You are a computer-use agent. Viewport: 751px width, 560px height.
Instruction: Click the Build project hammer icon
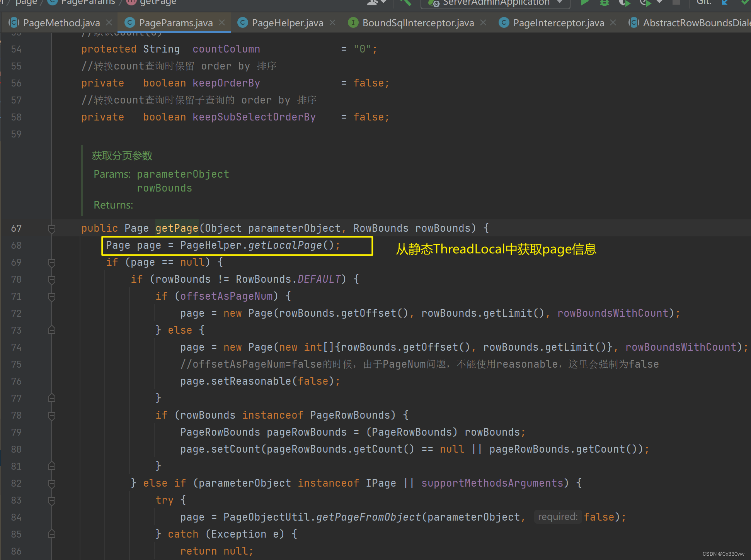(x=405, y=2)
